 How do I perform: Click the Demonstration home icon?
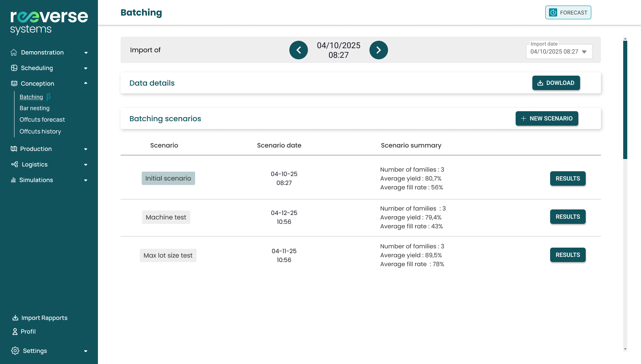pyautogui.click(x=14, y=52)
